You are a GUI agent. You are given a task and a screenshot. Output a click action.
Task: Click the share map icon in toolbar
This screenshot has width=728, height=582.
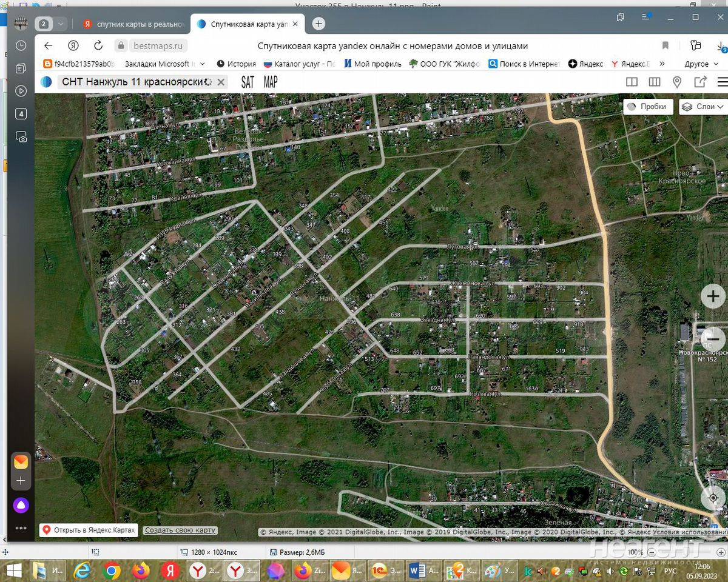(x=700, y=82)
